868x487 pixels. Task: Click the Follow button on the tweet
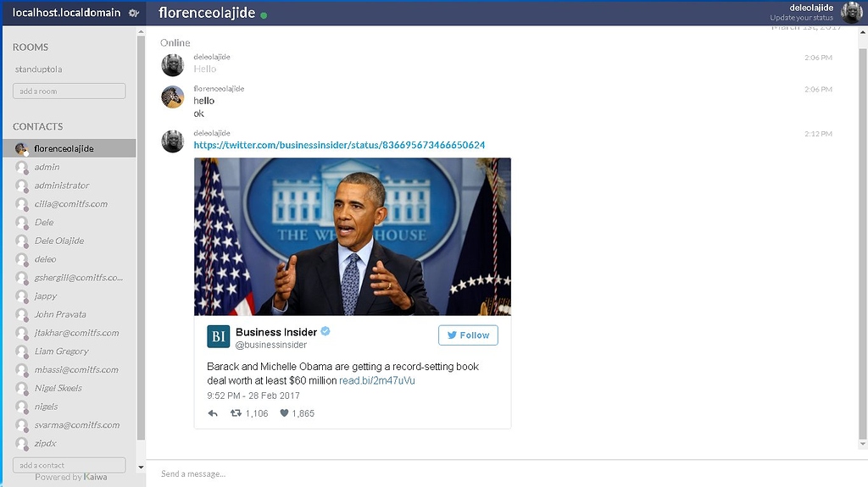pyautogui.click(x=468, y=335)
